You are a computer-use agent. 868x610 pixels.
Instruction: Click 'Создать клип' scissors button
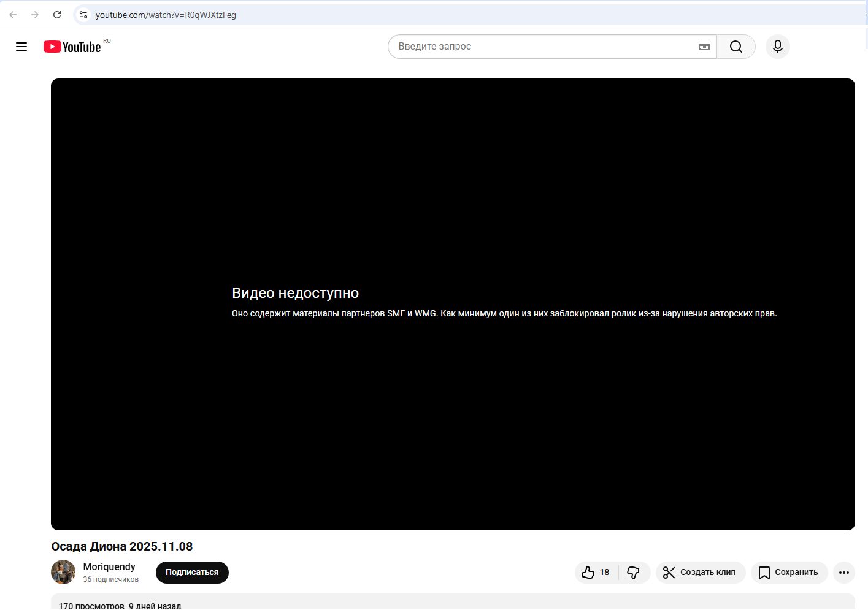701,572
